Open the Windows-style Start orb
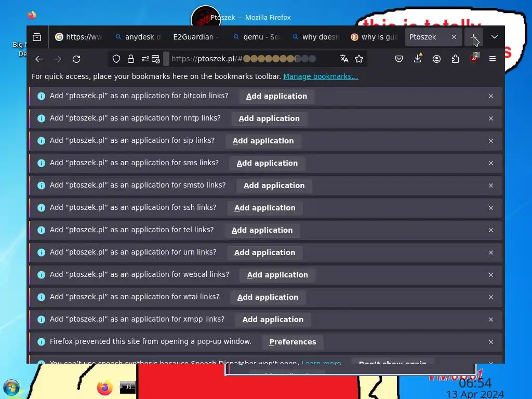Screen dimensions: 532x399 click(x=11, y=388)
